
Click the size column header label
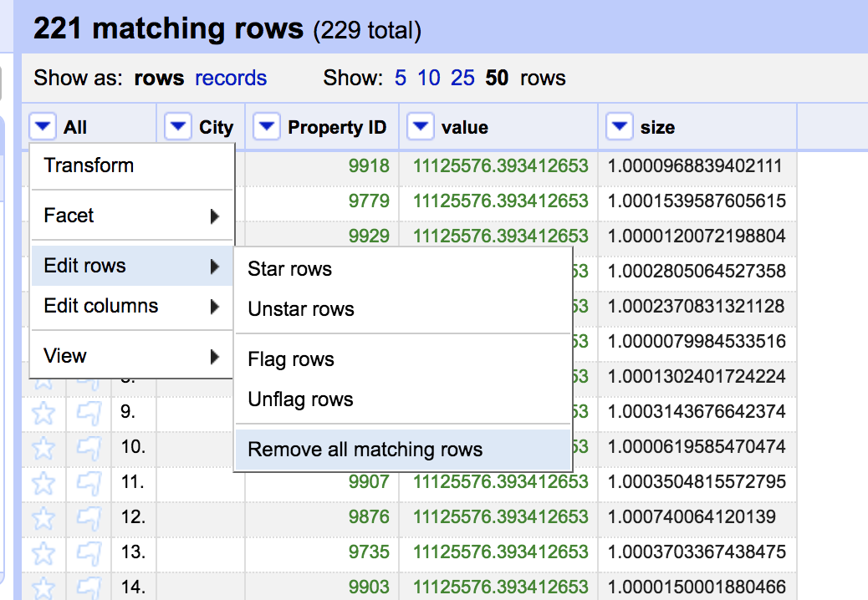click(x=657, y=128)
